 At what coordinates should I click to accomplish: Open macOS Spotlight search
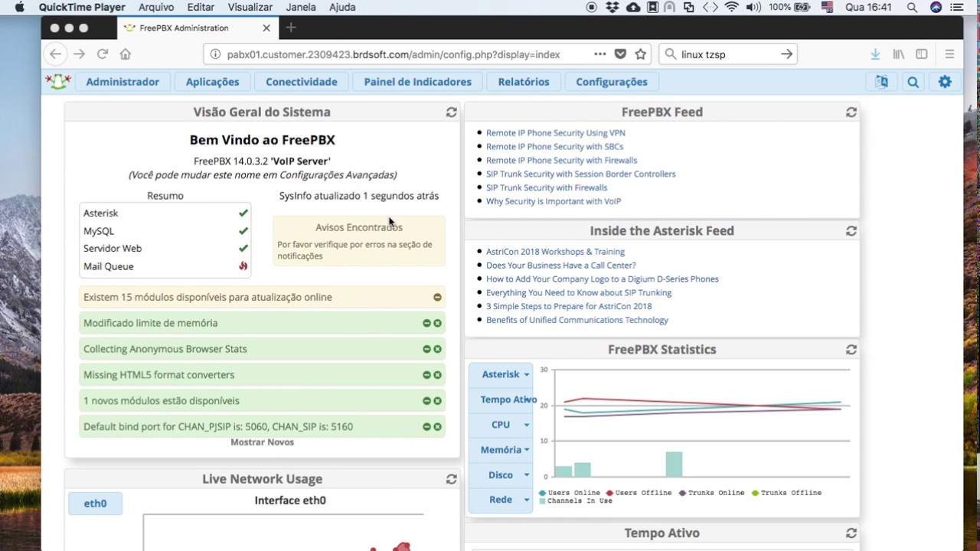coord(912,7)
